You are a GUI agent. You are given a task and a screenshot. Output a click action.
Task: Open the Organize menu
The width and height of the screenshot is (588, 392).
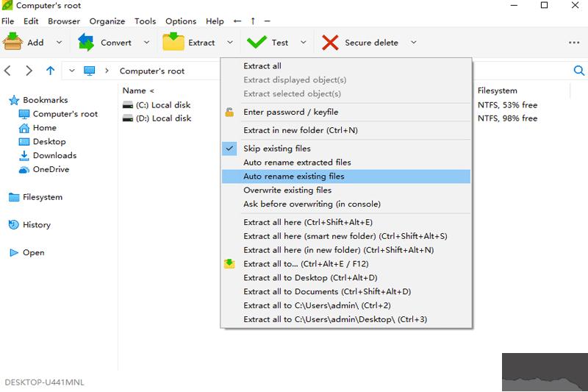tap(107, 21)
